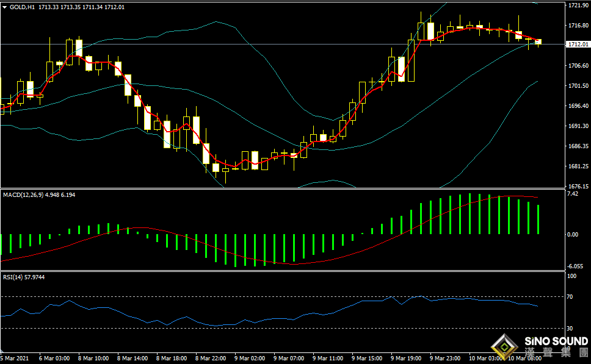Click the triangle arrow beside GOLD,H1
The image size is (591, 364).
tap(5, 7)
